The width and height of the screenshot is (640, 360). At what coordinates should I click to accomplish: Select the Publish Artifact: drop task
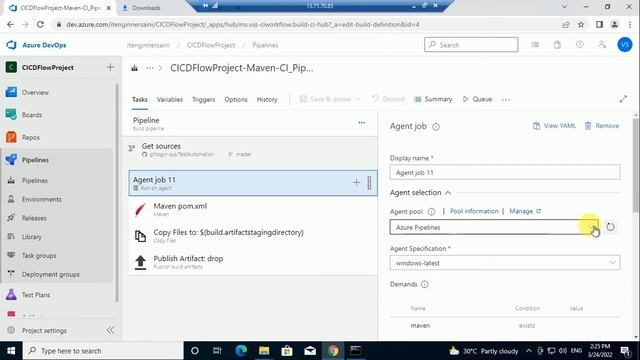pos(253,262)
